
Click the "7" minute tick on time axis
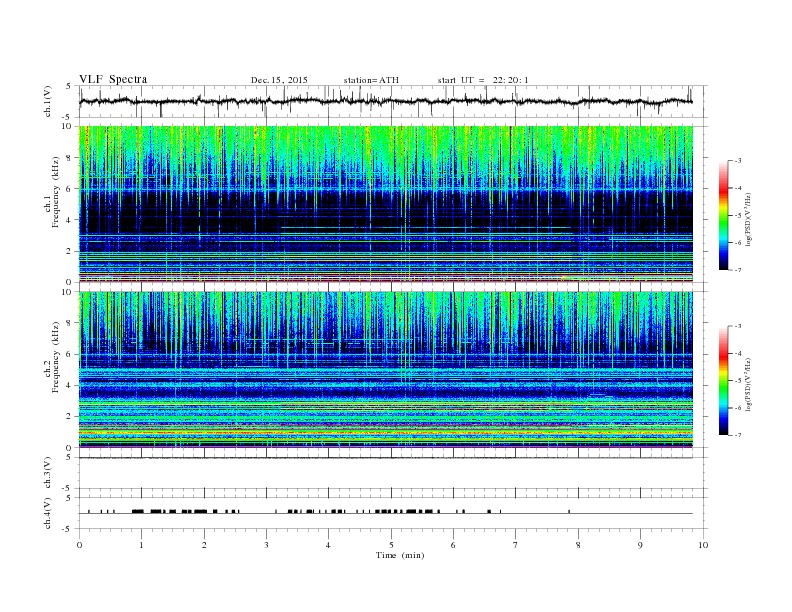(516, 545)
